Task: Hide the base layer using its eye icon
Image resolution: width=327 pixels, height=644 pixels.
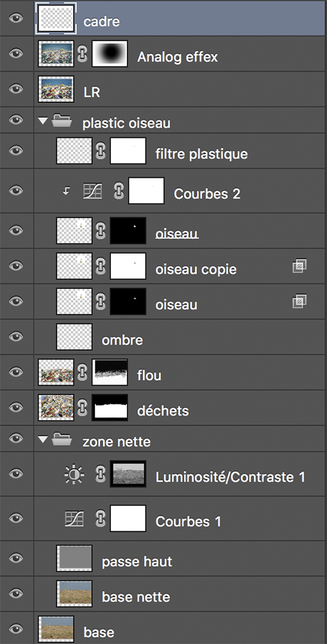Action: pyautogui.click(x=15, y=629)
